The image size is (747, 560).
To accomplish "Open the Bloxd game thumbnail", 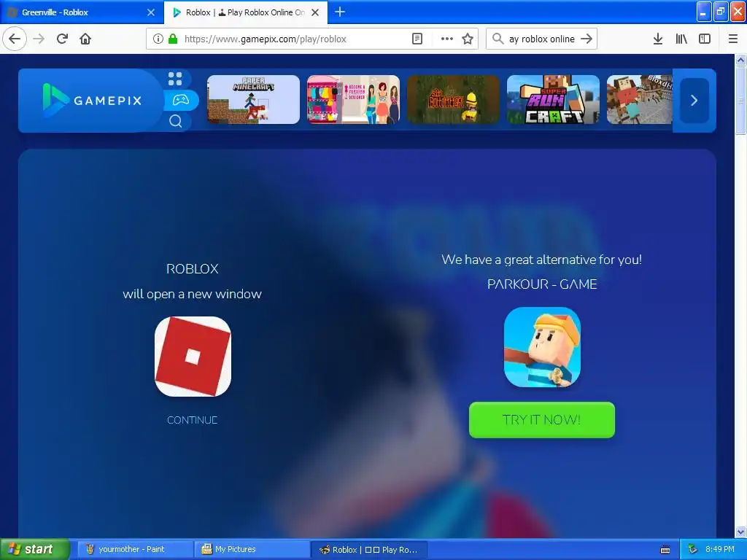I will coord(639,99).
